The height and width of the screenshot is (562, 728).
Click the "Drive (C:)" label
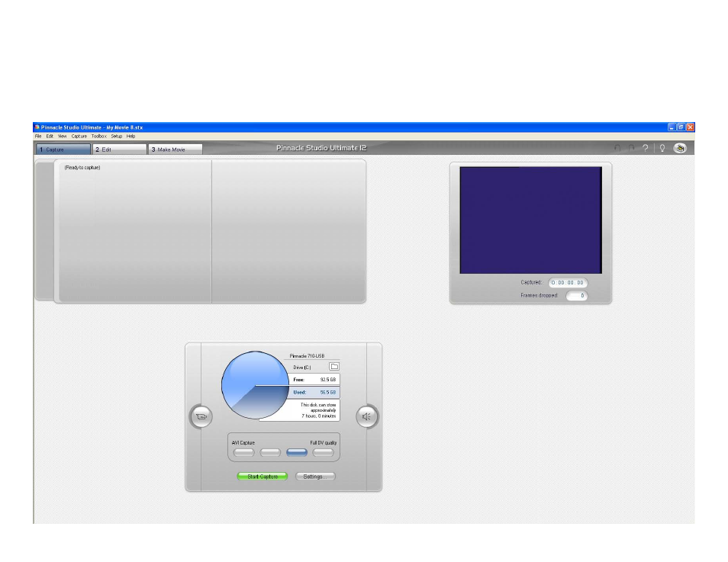point(302,368)
